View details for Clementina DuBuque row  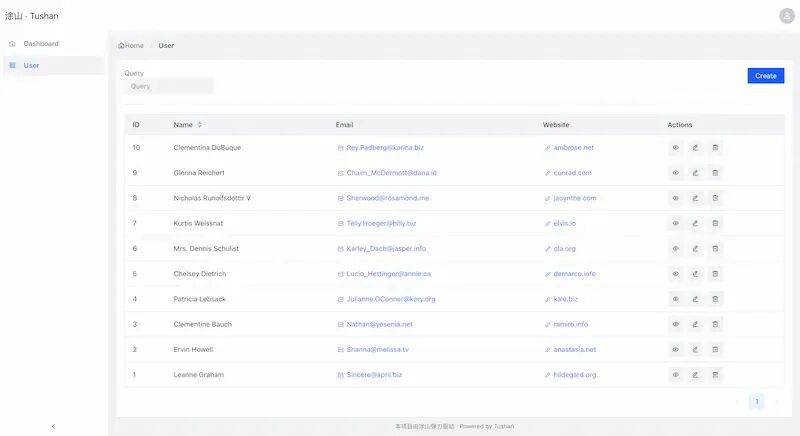(676, 148)
